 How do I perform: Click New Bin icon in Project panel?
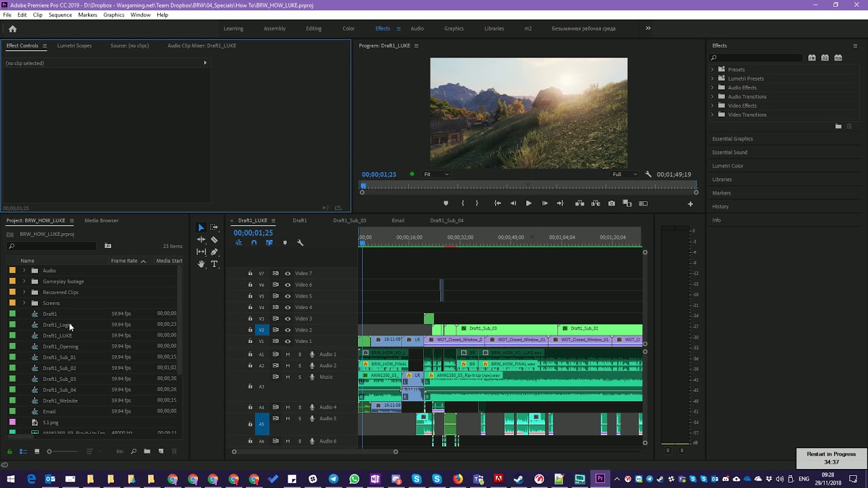(146, 451)
